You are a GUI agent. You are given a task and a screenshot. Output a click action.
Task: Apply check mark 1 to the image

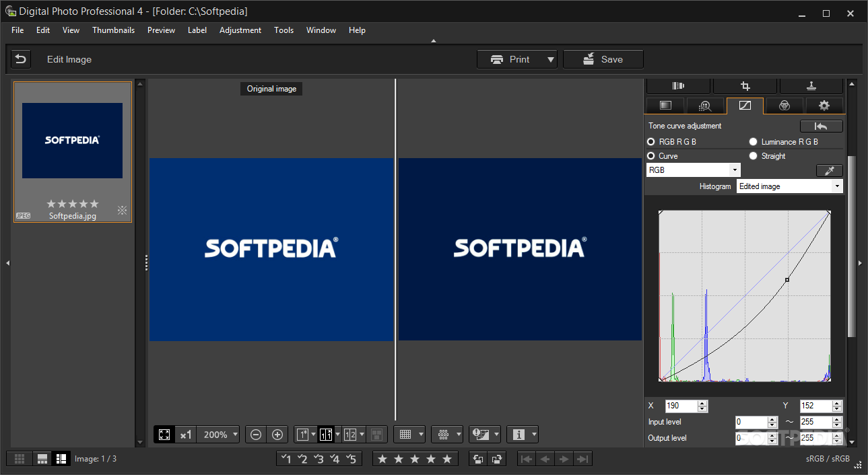(286, 459)
